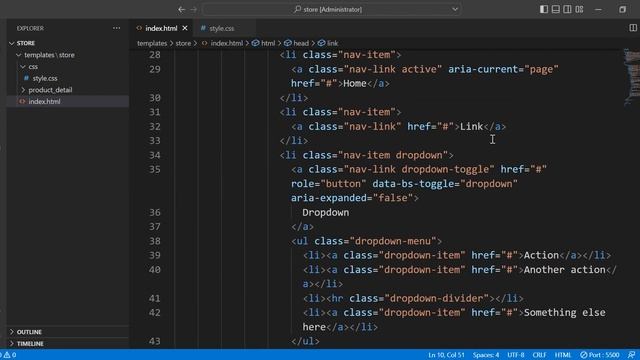
Task: Place cursor on the 'Dropdown' text line
Action: pyautogui.click(x=325, y=213)
